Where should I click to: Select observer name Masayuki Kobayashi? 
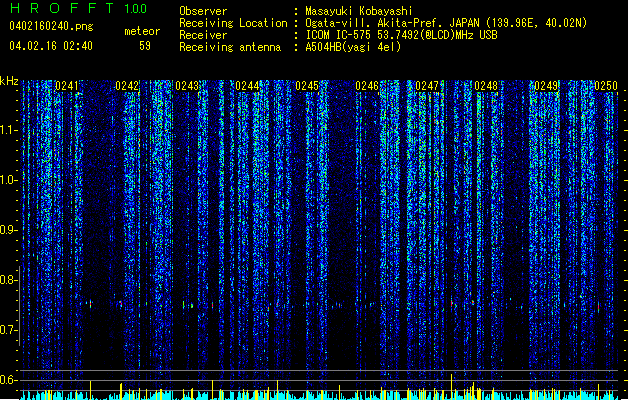click(359, 11)
